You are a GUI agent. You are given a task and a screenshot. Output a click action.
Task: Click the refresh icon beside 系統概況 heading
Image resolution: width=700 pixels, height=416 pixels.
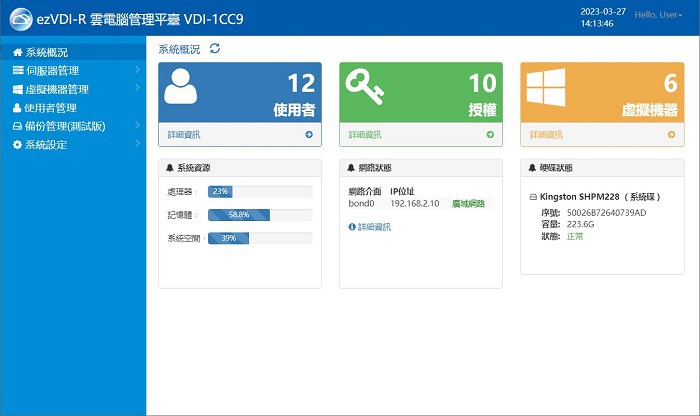(x=215, y=49)
